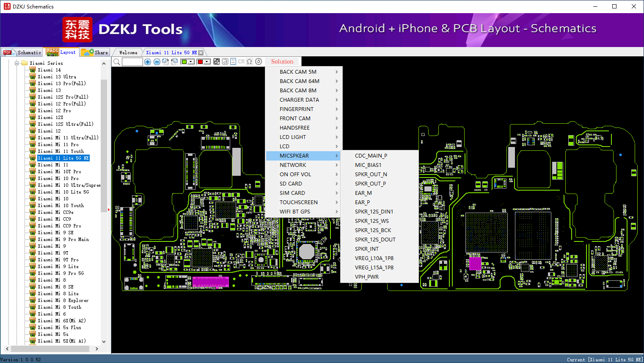Click the Solution button
The height and width of the screenshot is (363, 644).
(282, 61)
